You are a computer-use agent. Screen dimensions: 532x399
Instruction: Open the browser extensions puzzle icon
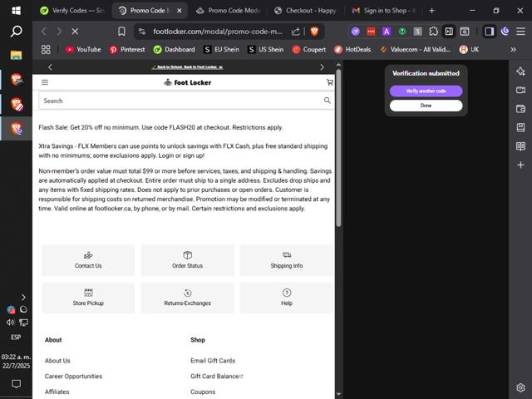433,32
